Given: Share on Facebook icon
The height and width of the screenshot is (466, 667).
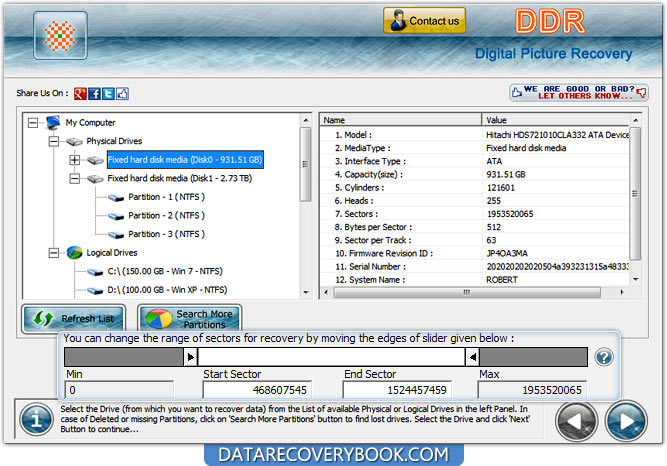Looking at the screenshot, I should click(x=94, y=93).
